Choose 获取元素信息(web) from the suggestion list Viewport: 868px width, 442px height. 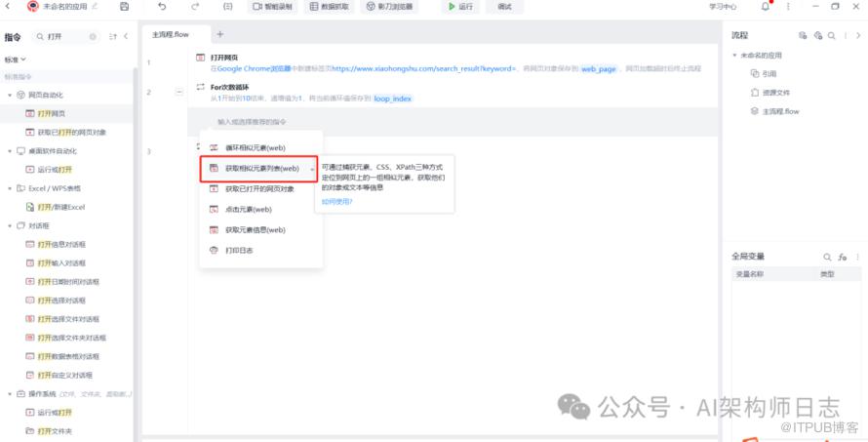(260, 230)
